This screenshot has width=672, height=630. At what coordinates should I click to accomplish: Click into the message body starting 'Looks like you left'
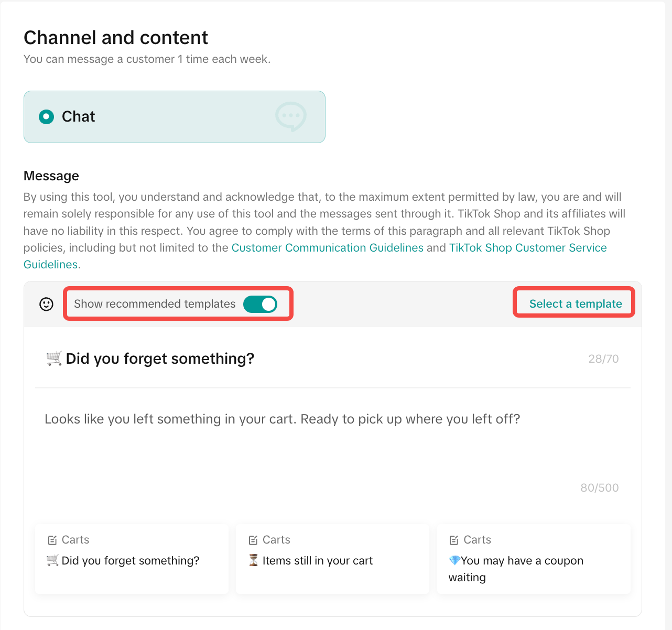(x=282, y=419)
